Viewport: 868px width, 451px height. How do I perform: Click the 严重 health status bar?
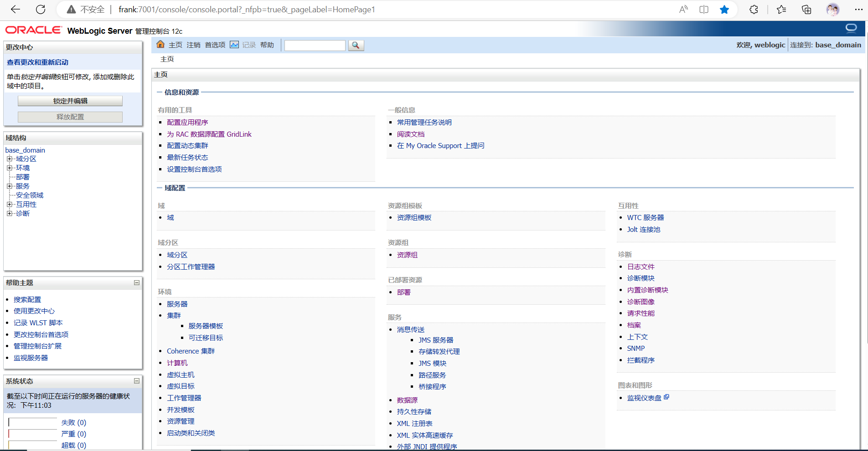pos(33,434)
